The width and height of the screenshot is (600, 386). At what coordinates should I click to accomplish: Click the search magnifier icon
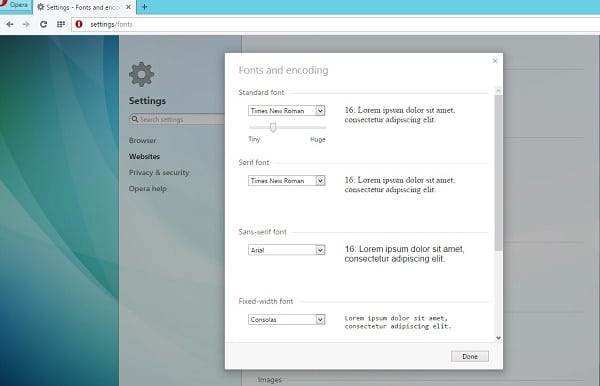point(135,119)
